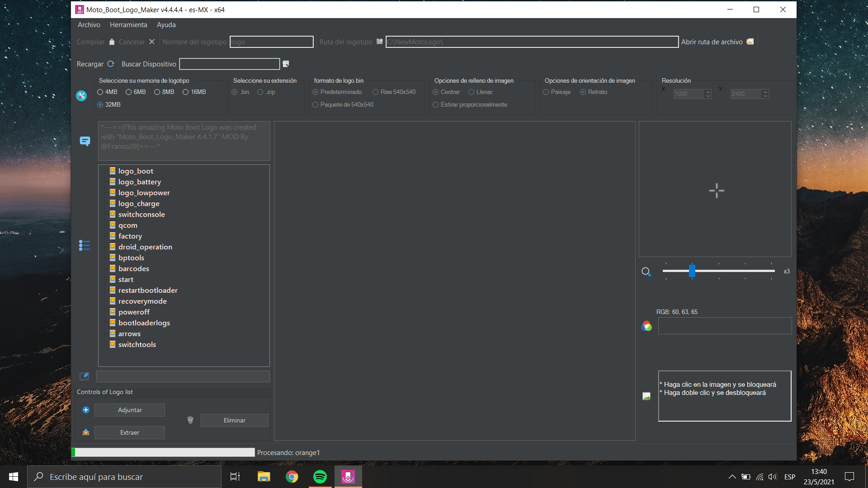The height and width of the screenshot is (488, 868).
Task: Click the zoom slider handle
Action: point(692,271)
